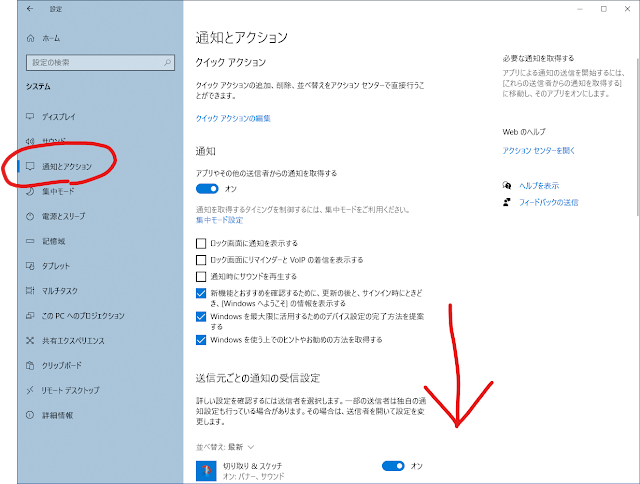This screenshot has height=484, width=640.
Task: Minimize the 設定 window
Action: [580, 9]
